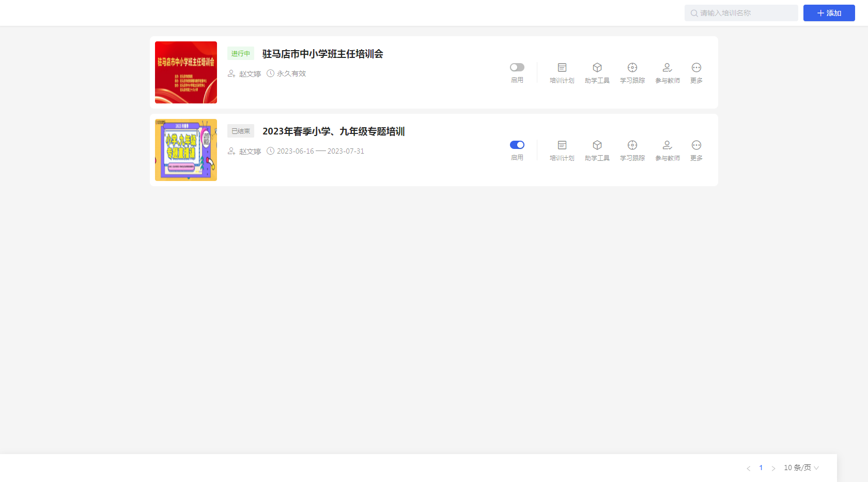Open the 2023年春季小学、九年级专题培训 title
The width and height of the screenshot is (868, 482).
[334, 131]
